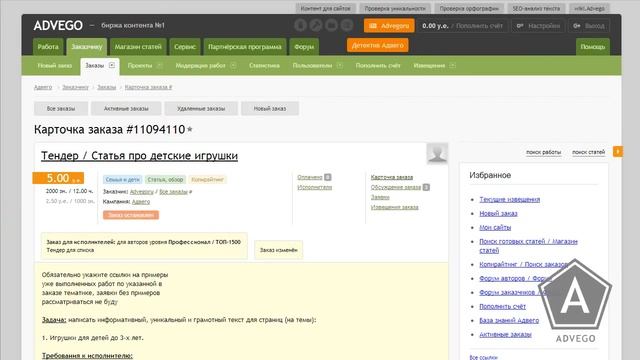Open the Заявки link
This screenshot has height=360, width=640.
[380, 197]
